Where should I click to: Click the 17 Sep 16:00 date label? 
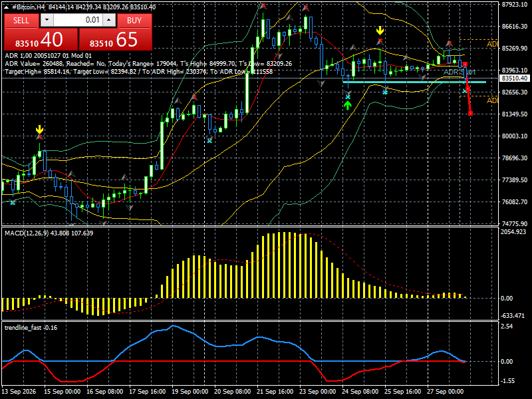coord(147,391)
